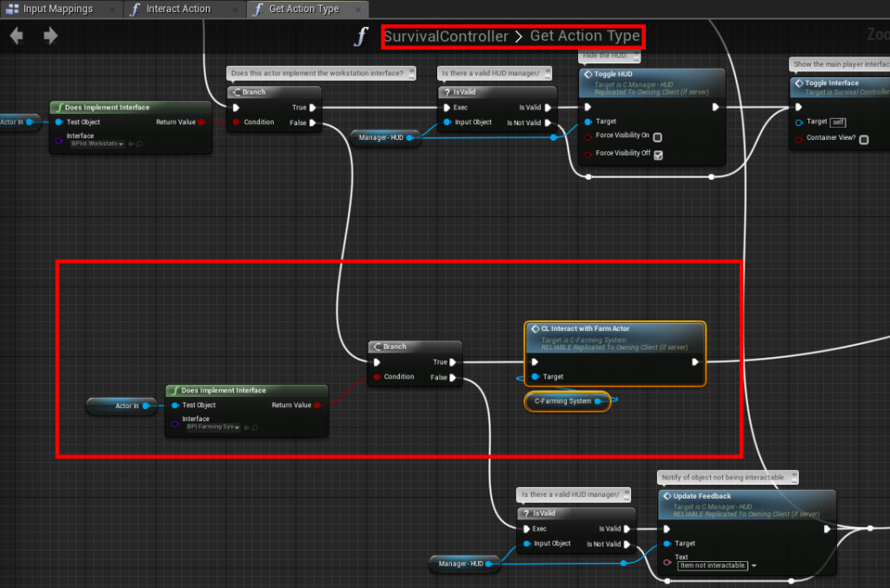
Task: Select the C-Farming System variable node
Action: point(563,401)
